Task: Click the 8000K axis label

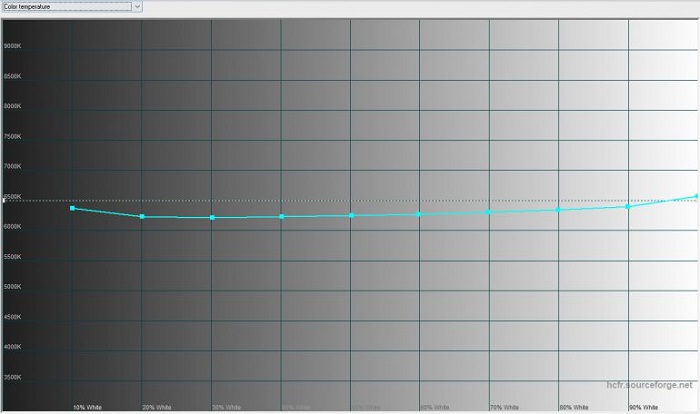Action: 12,106
